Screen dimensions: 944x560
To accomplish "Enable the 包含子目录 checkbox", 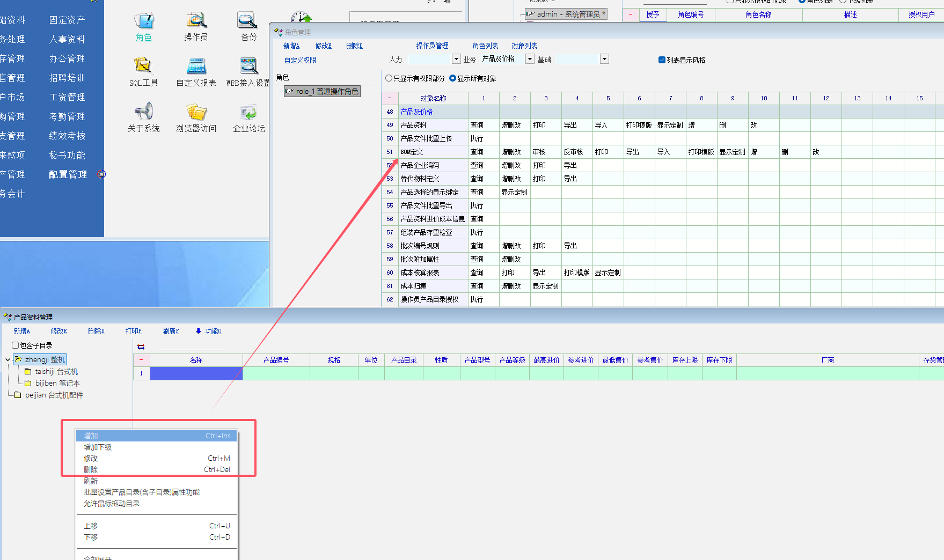I will tap(16, 345).
